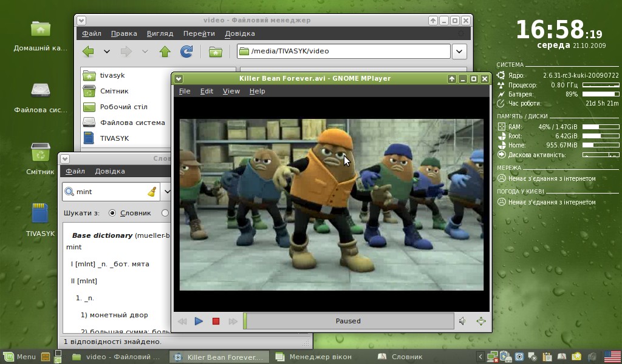
Task: Open Правка menu in file manager
Action: click(124, 33)
